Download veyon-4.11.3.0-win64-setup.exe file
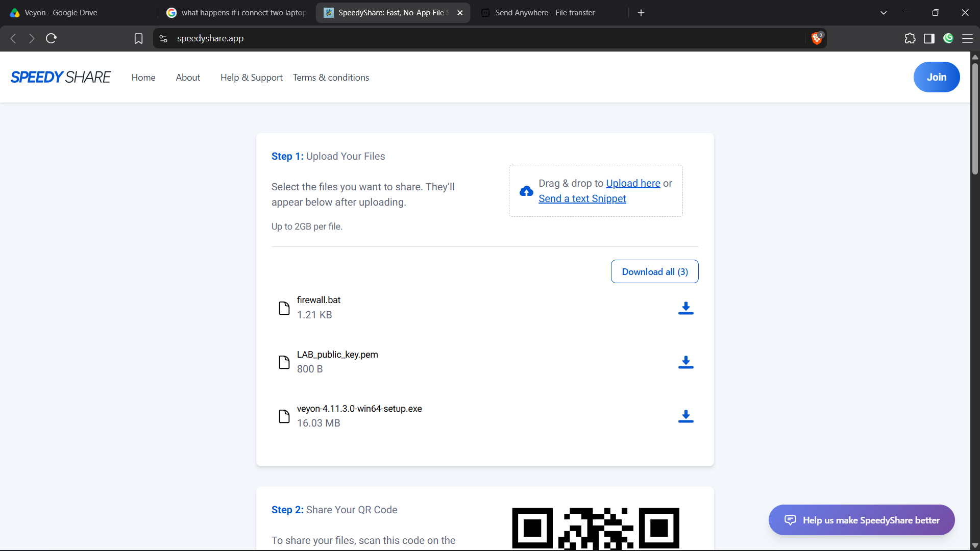Image resolution: width=980 pixels, height=551 pixels. click(685, 416)
